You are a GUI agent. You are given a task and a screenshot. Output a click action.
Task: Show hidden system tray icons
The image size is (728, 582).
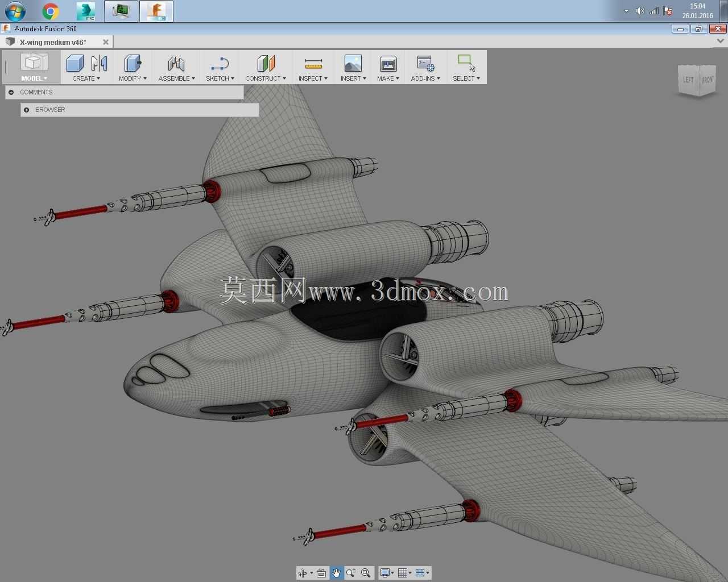(626, 11)
